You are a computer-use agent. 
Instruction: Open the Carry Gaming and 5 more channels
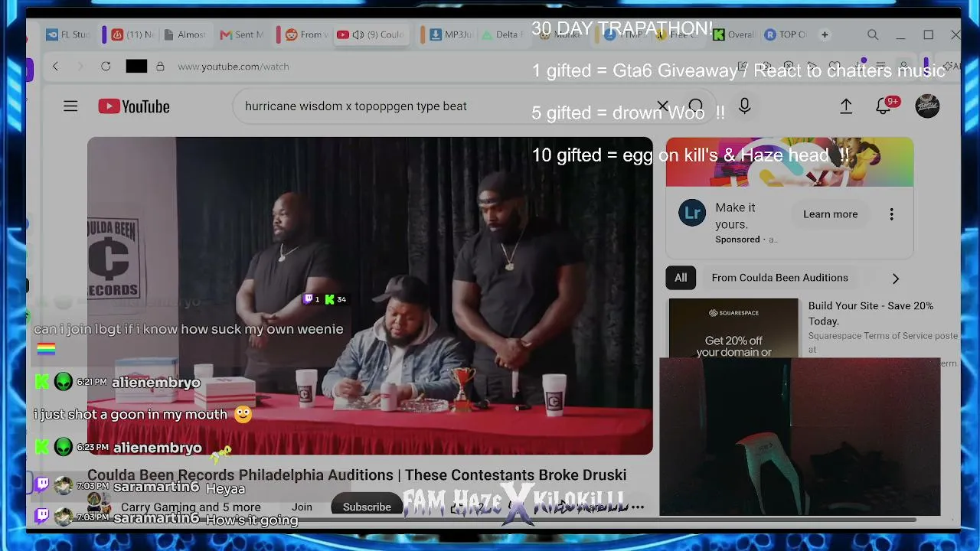click(x=191, y=507)
